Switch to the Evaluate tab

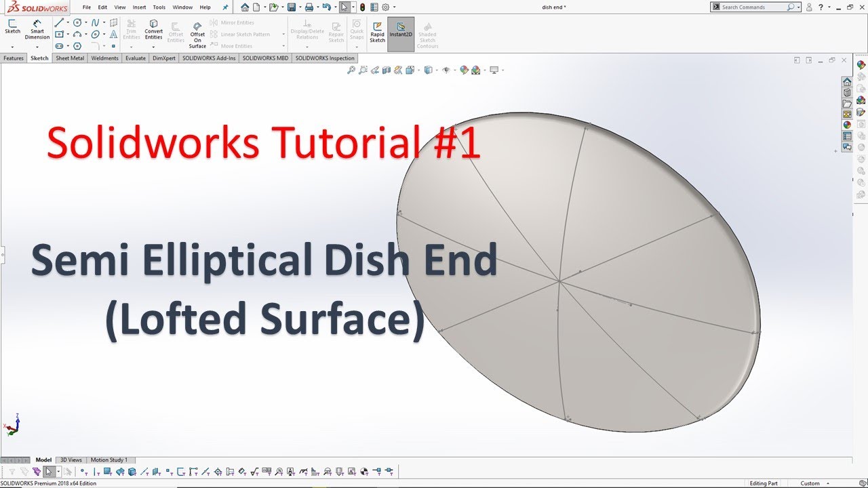pyautogui.click(x=136, y=58)
